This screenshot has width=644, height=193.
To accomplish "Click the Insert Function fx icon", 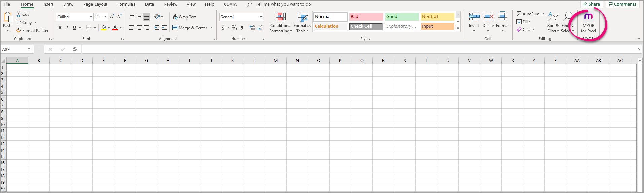I will coord(75,49).
